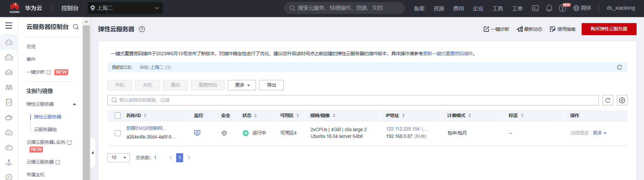Image resolution: width=644 pixels, height=180 pixels.
Task: Click the security shield icon in server row
Action: tap(224, 133)
